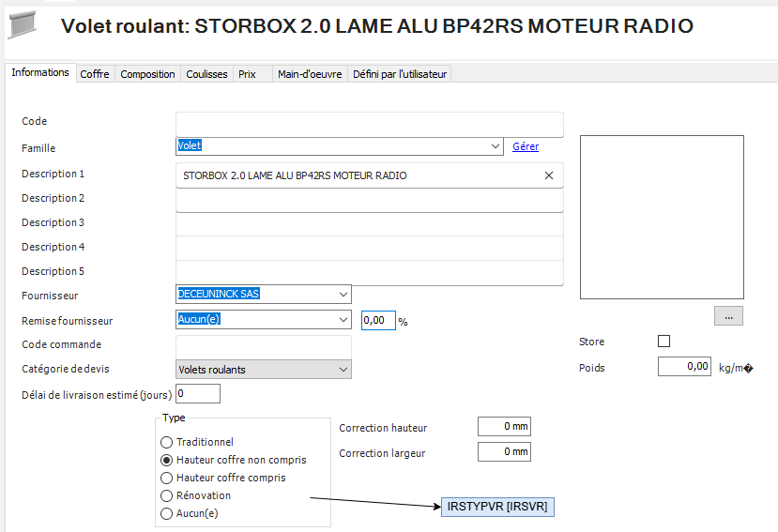Switch to the Coffre tab
778x532 pixels.
pos(94,74)
